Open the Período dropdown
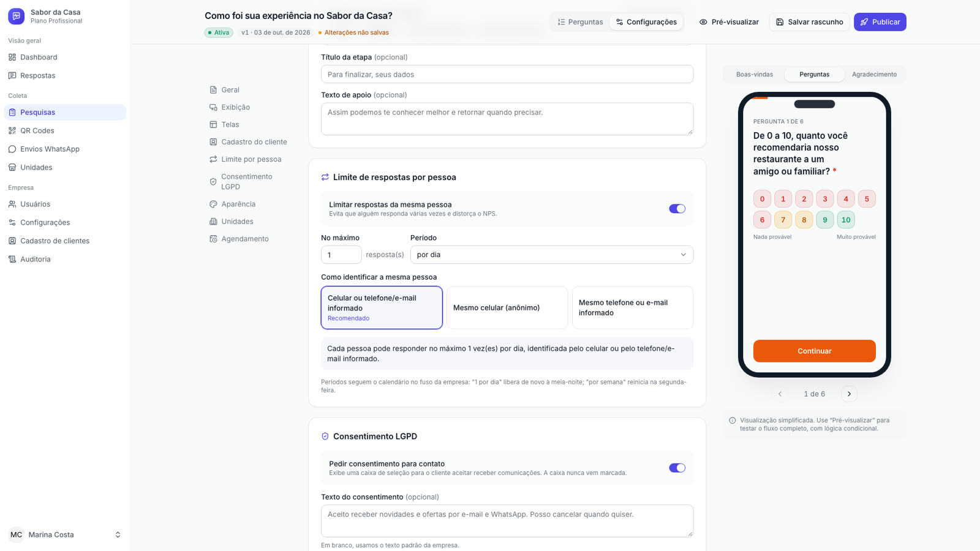This screenshot has width=980, height=551. coord(552,255)
